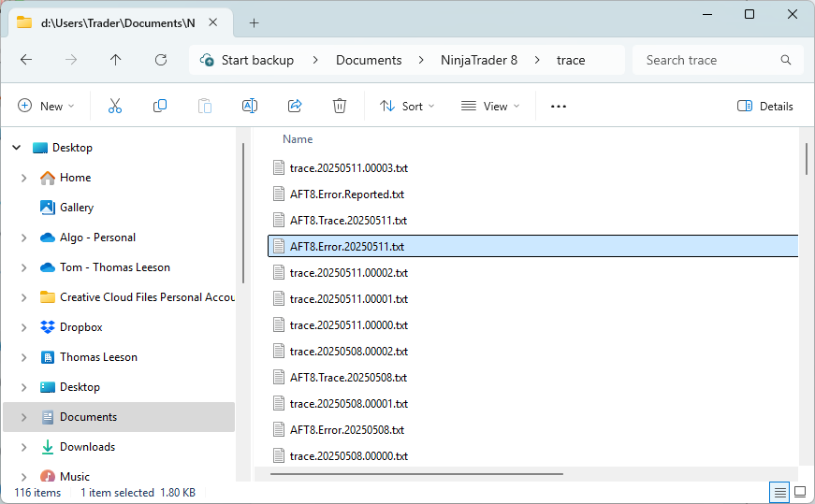Expand chevron after NinjaTrader 8 breadcrumb

[x=537, y=60]
